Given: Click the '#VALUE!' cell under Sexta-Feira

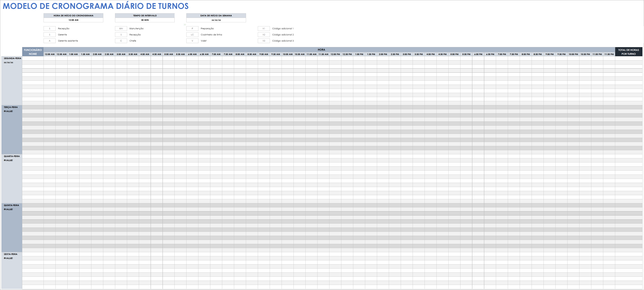Looking at the screenshot, I should click(8, 258).
